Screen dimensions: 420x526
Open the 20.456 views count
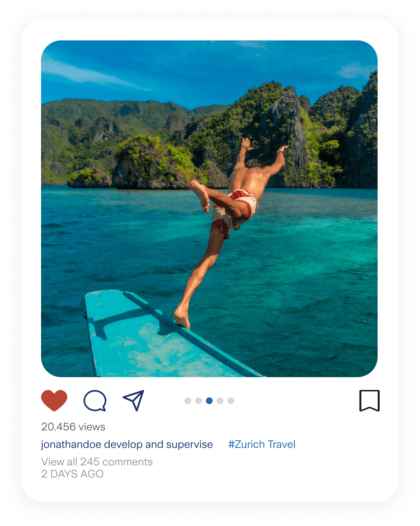click(x=73, y=427)
